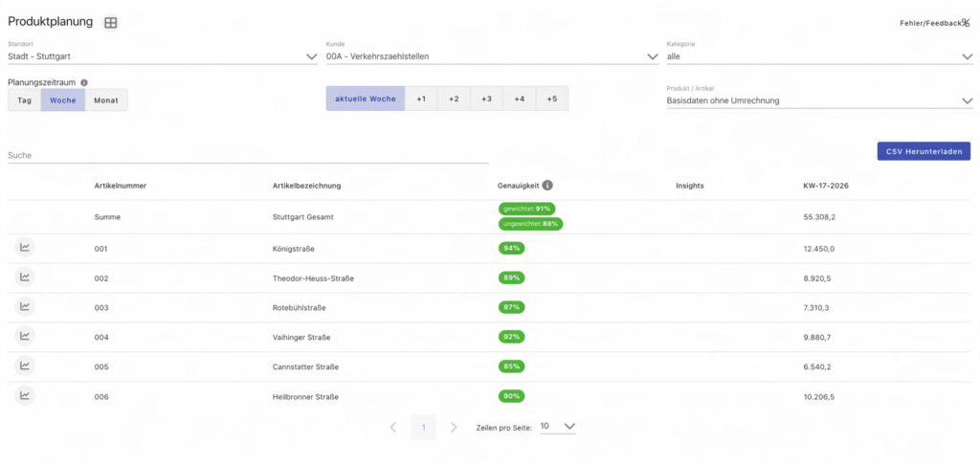
Task: Open chart icon for Vaihinger Straße
Action: (x=25, y=337)
